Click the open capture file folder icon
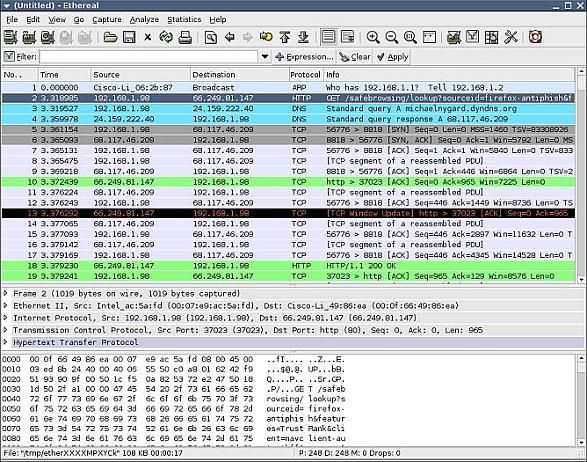 pos(110,37)
